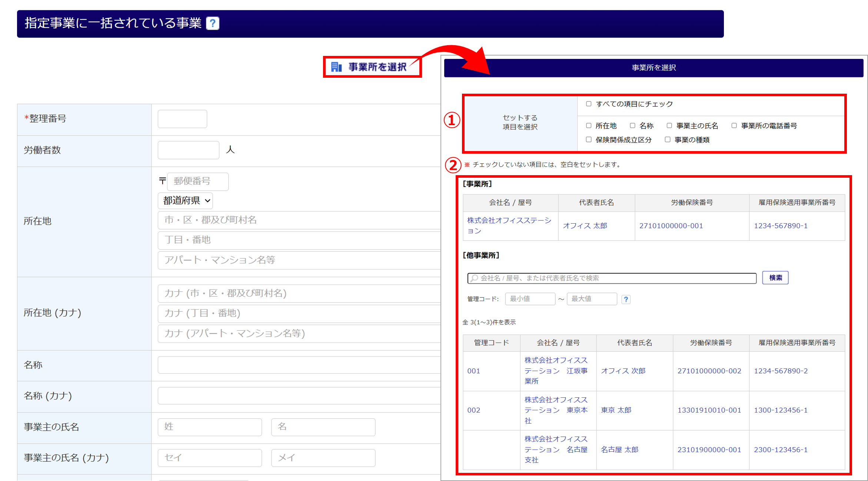Click the 最小値 management code field
868x481 pixels.
[x=530, y=299]
